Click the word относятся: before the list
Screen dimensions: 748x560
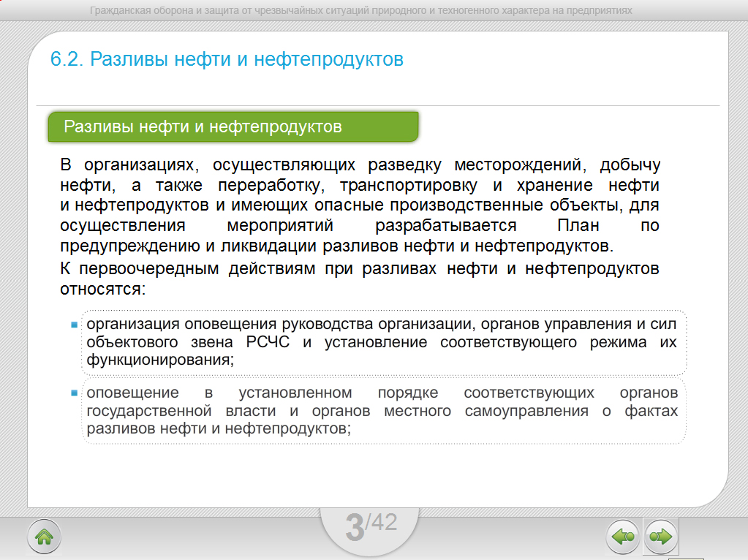[x=103, y=288]
